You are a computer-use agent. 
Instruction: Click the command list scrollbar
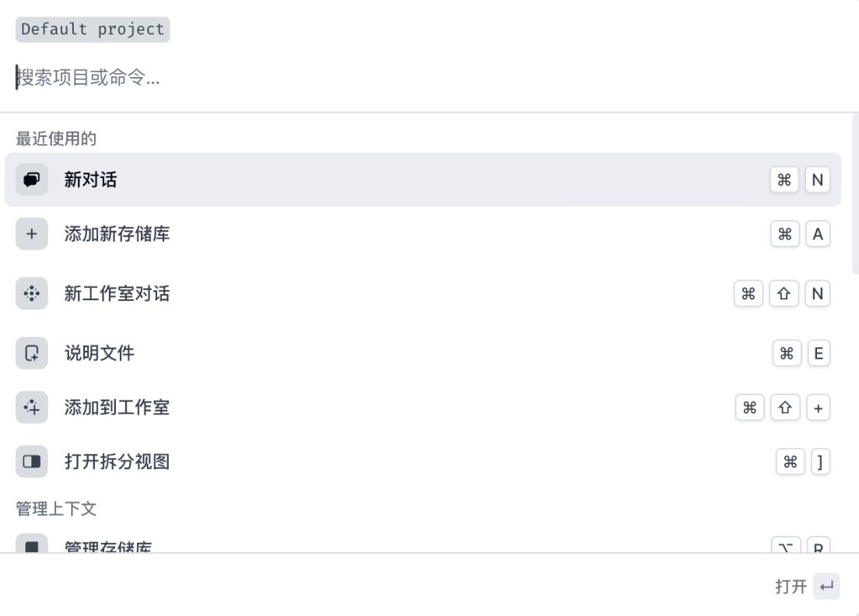(x=855, y=194)
